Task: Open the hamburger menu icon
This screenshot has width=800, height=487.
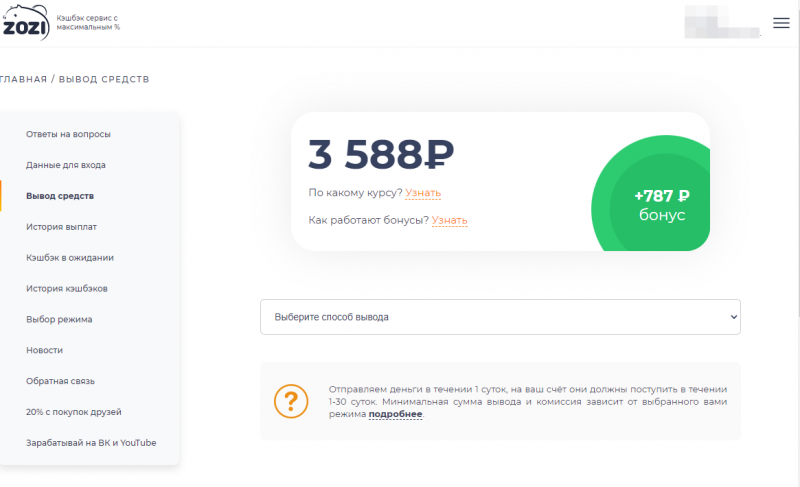Action: (x=781, y=23)
